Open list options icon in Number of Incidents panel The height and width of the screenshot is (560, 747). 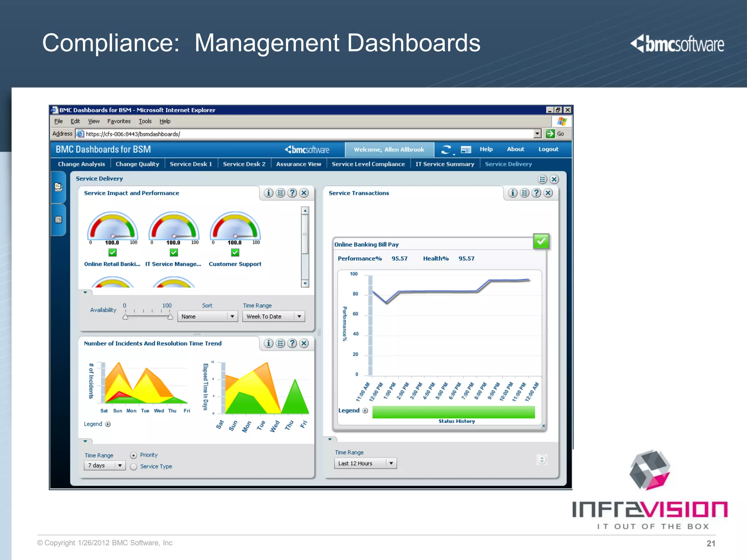click(x=280, y=343)
